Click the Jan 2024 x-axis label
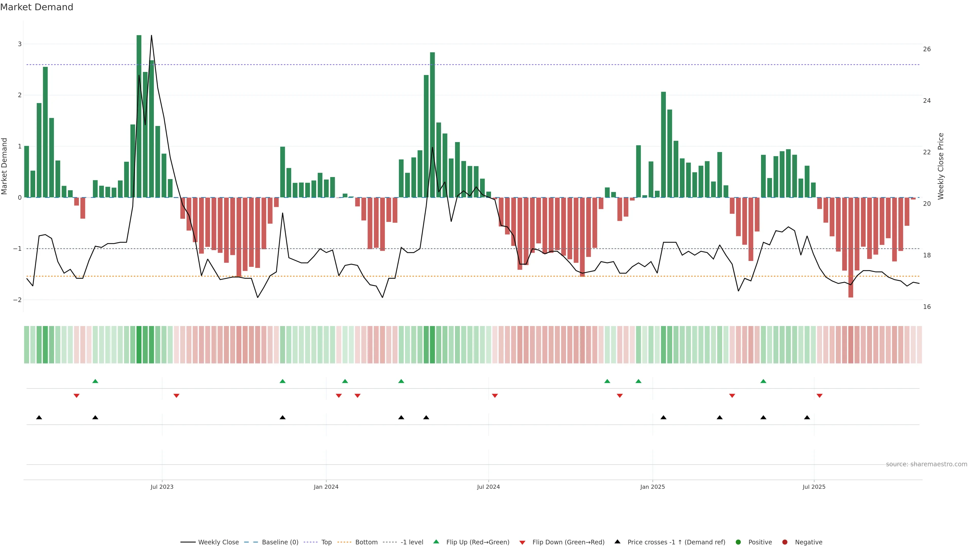Screen dimensions: 980x551 326,487
